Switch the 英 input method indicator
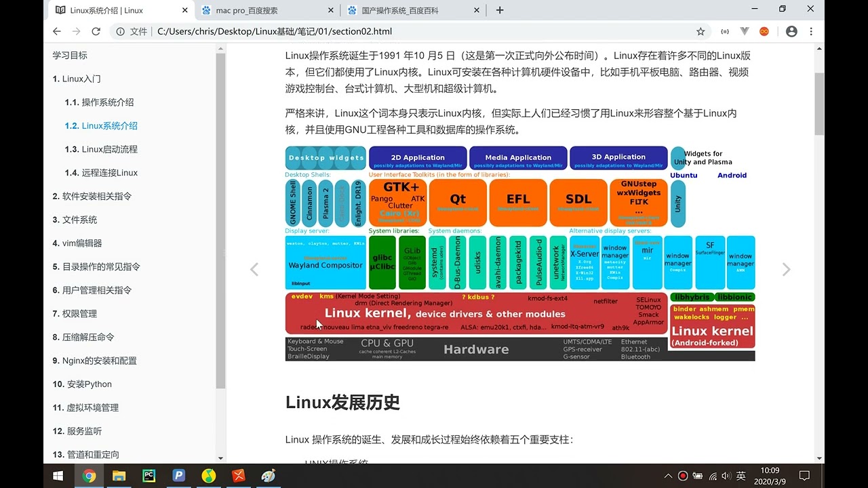868x488 pixels. click(x=741, y=476)
